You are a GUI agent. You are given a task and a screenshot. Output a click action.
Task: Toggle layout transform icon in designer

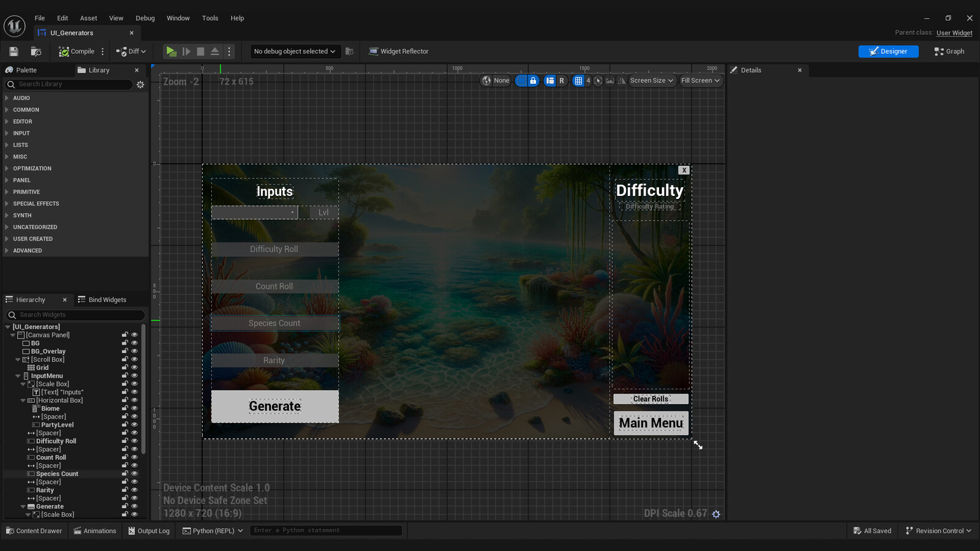point(549,81)
